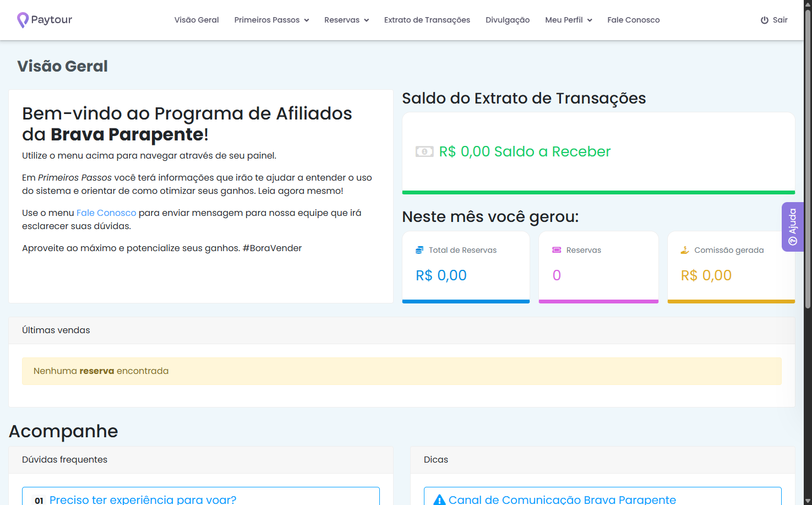This screenshot has height=505, width=812.
Task: Click the 'Acompanhe' section heading
Action: (63, 431)
